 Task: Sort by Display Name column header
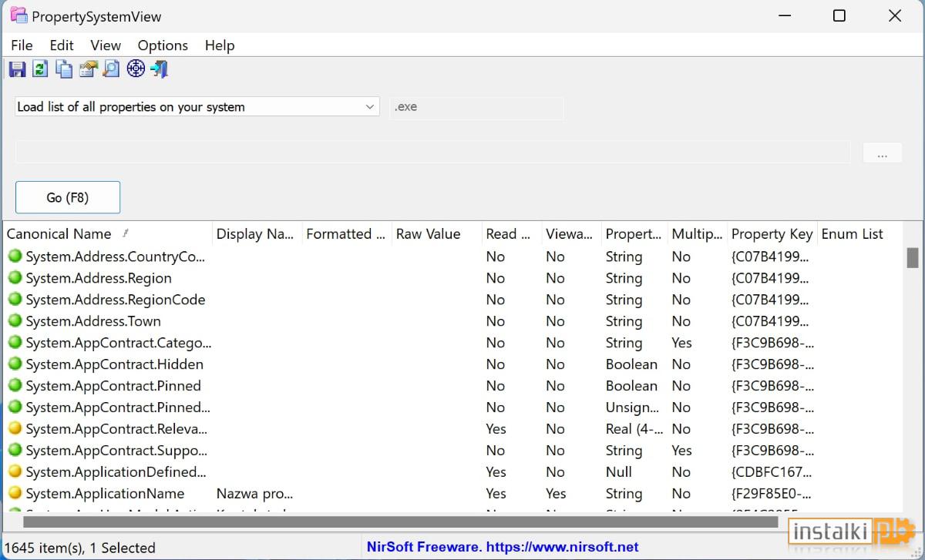point(257,234)
